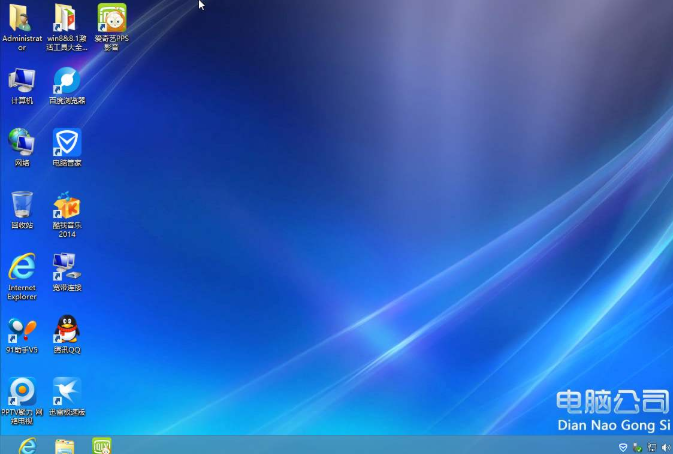Image resolution: width=673 pixels, height=454 pixels.
Task: Launch the iQiyi PPS player desktop shortcut
Action: (112, 18)
